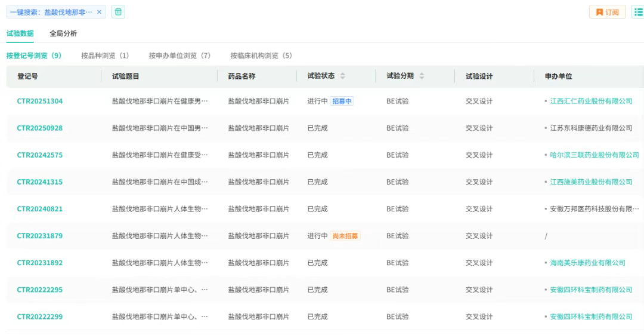This screenshot has width=644, height=335.
Task: Click the 订阅 subscribe button
Action: pos(608,12)
